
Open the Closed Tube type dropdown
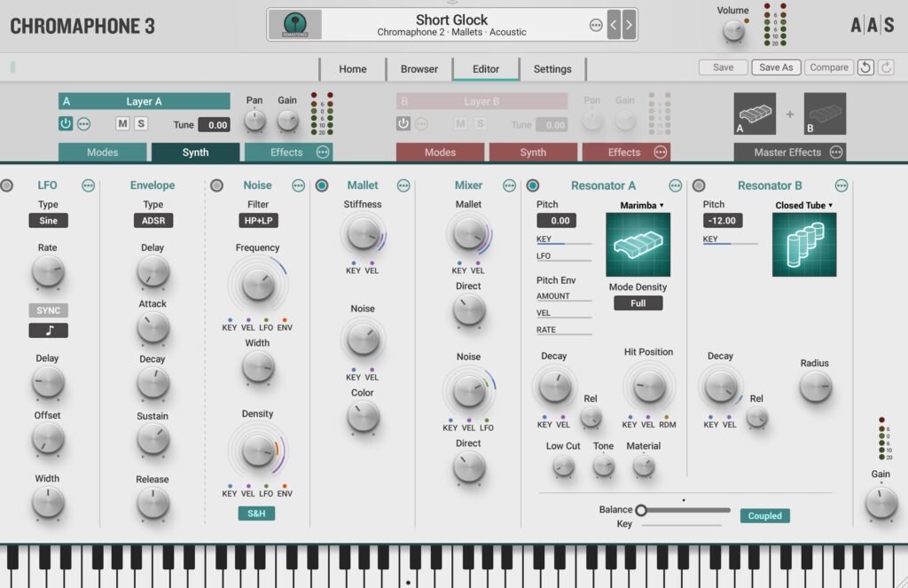coord(804,205)
